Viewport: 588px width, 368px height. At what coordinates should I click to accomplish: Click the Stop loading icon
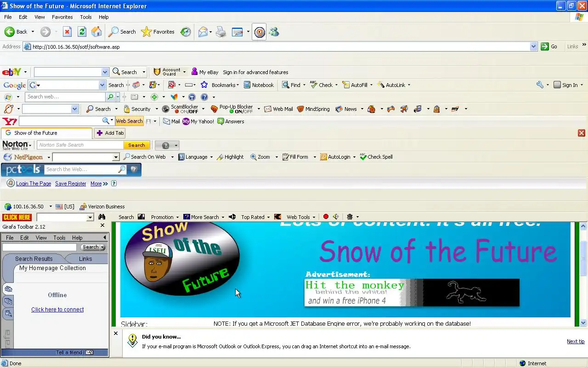(x=67, y=32)
